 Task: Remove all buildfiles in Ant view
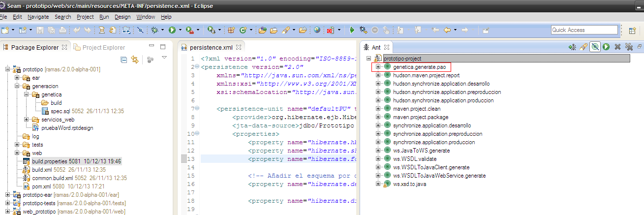pos(629,47)
